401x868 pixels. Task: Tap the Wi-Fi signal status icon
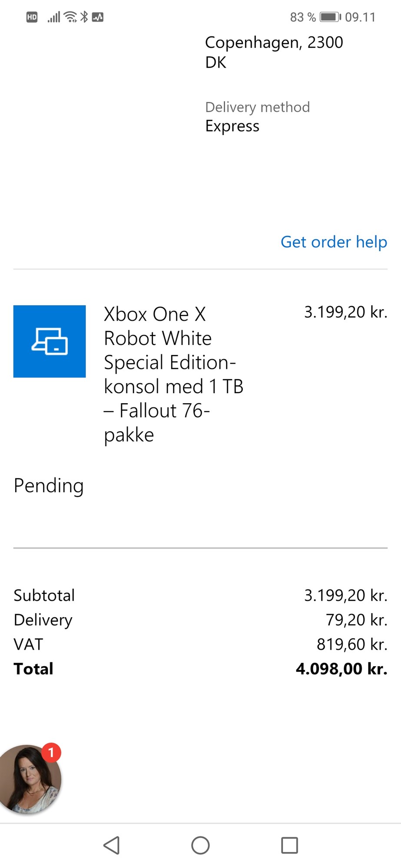coord(70,17)
